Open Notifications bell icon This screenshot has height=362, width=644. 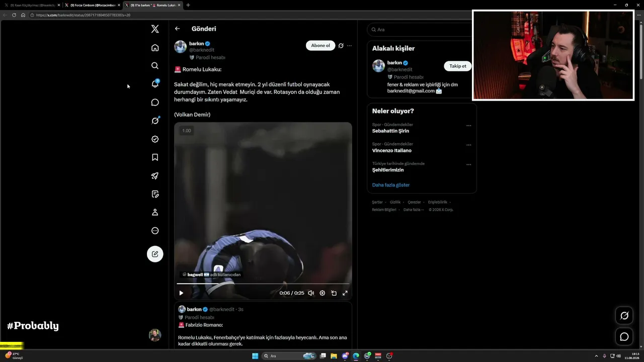155,84
